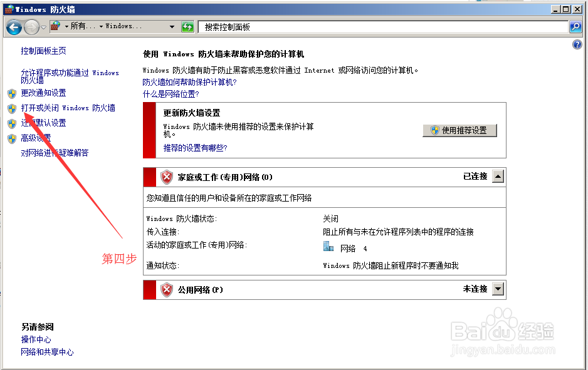The image size is (588, 370).
Task: Expand the dropdown arrow before Windows... breadcrumb
Action: pos(102,26)
